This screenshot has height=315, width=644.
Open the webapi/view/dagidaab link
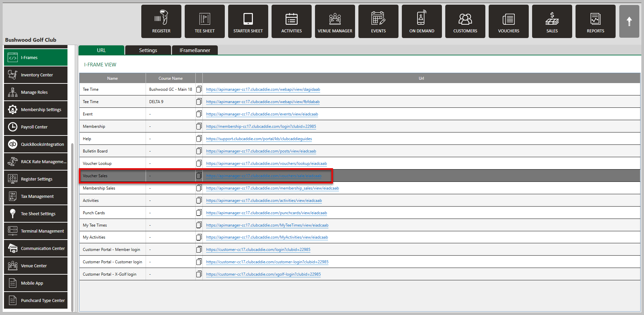click(263, 89)
